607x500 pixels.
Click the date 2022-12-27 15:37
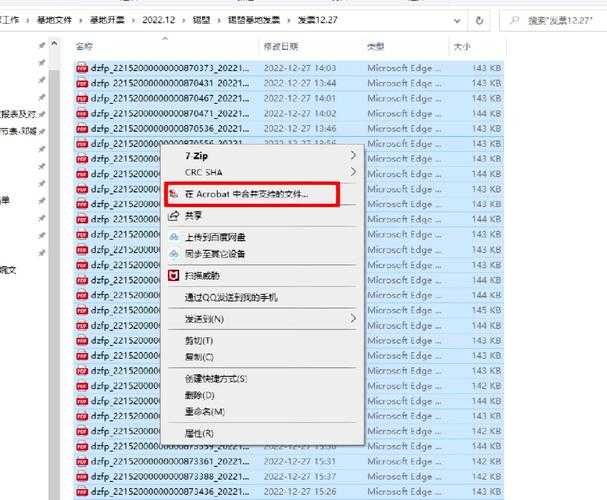(x=300, y=477)
